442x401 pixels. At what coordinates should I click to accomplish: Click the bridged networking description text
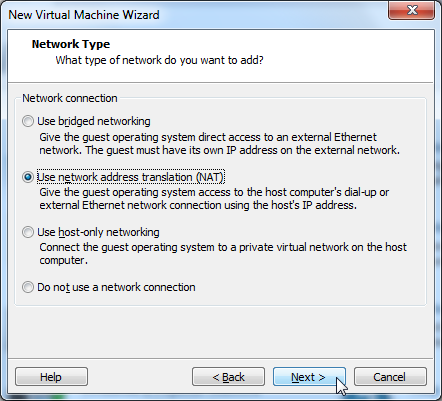[x=219, y=144]
